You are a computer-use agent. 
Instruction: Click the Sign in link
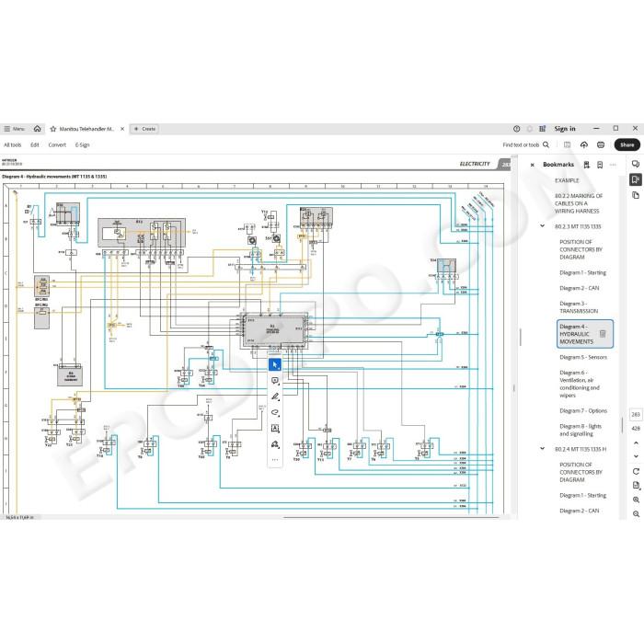tap(565, 129)
